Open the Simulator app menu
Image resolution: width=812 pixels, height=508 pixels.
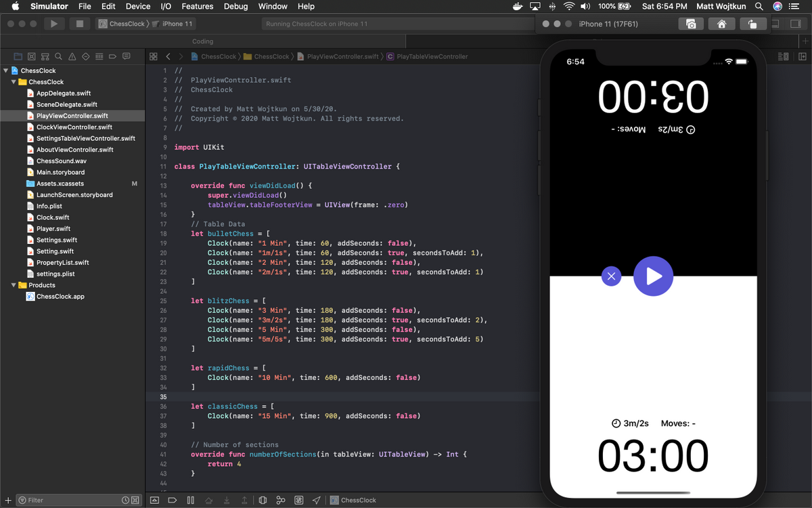pyautogui.click(x=49, y=6)
